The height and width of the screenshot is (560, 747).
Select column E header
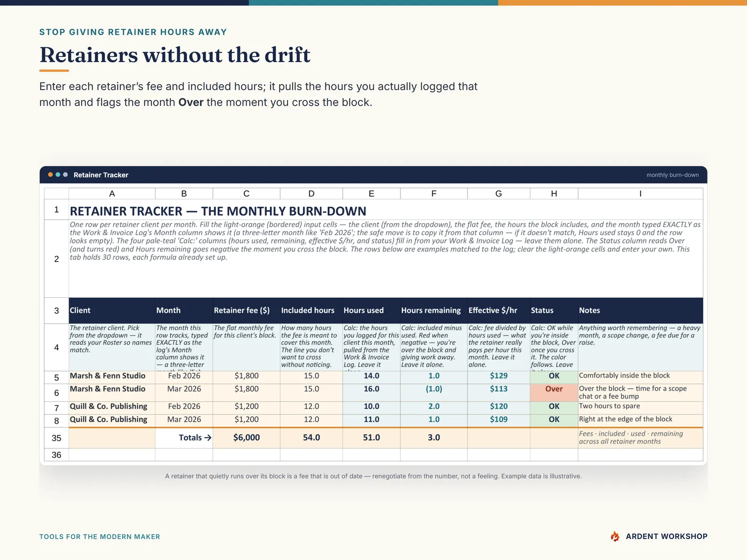372,194
